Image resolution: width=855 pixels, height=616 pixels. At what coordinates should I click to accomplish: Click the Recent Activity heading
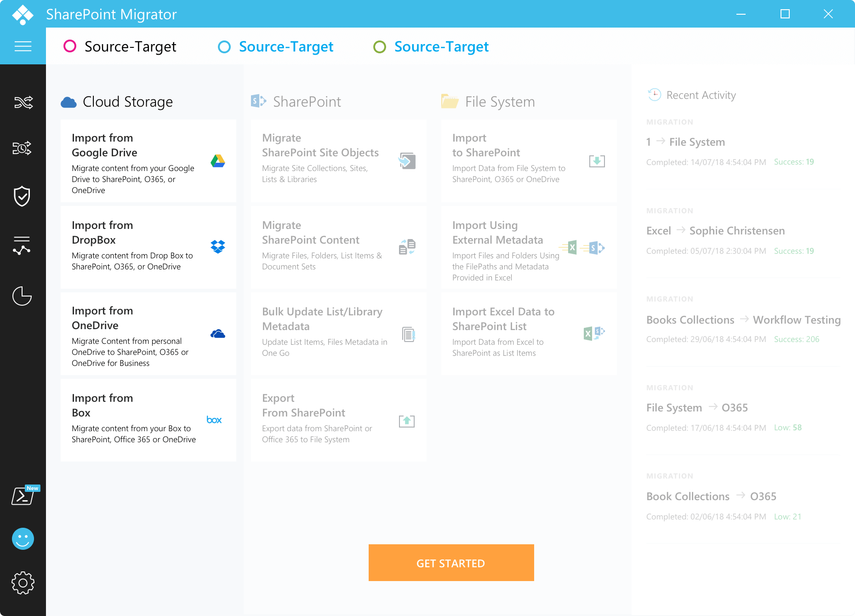coord(701,95)
